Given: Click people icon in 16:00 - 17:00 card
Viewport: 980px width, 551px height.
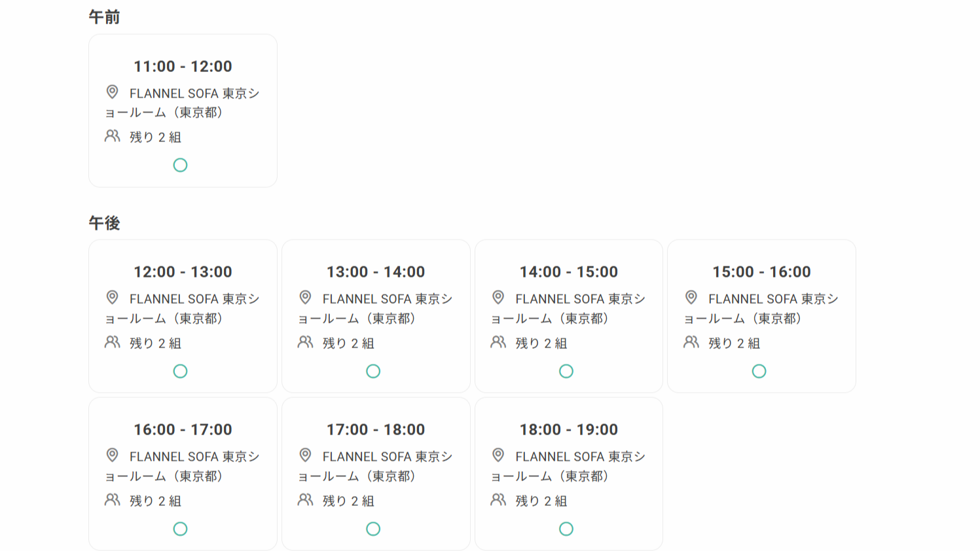Looking at the screenshot, I should [113, 499].
